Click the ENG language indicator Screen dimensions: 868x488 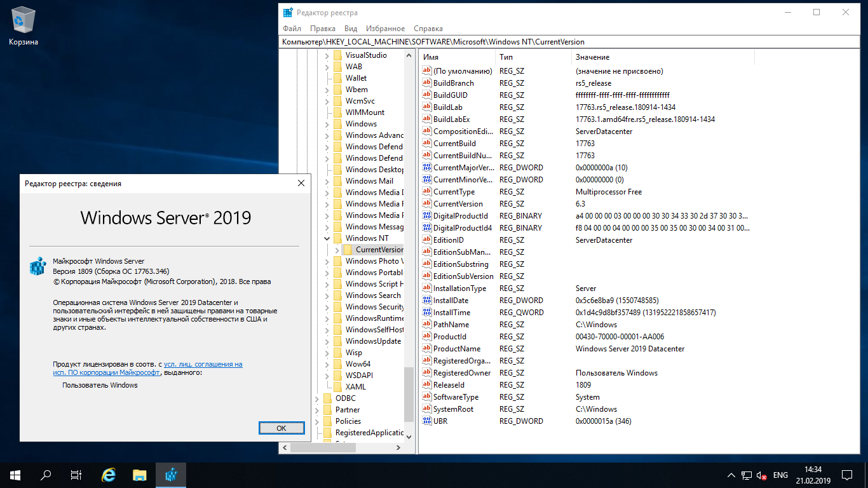tap(780, 475)
